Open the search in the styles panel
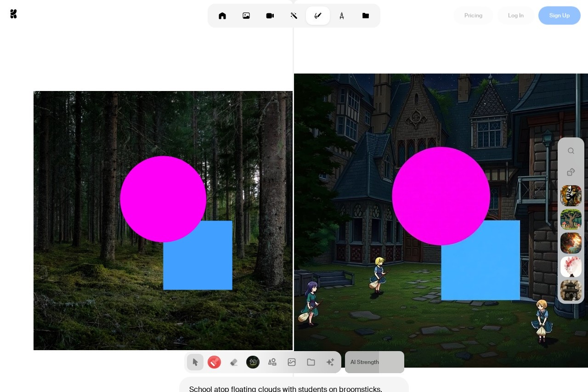588x392 pixels. tap(571, 151)
